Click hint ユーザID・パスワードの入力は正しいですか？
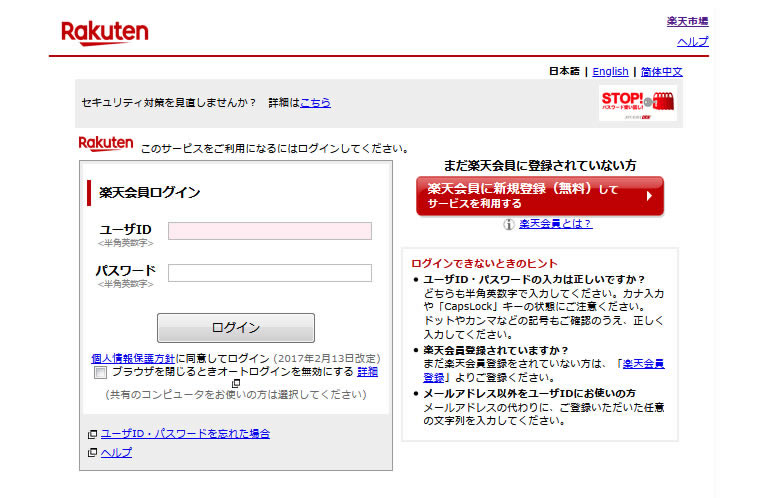Viewport: 762px width, 498px height. point(534,279)
